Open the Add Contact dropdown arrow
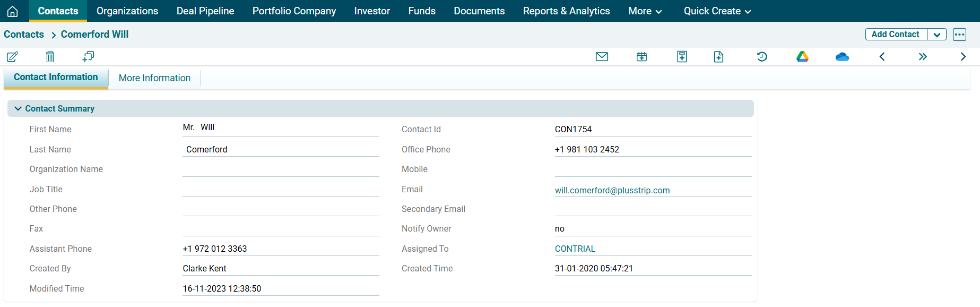 937,35
